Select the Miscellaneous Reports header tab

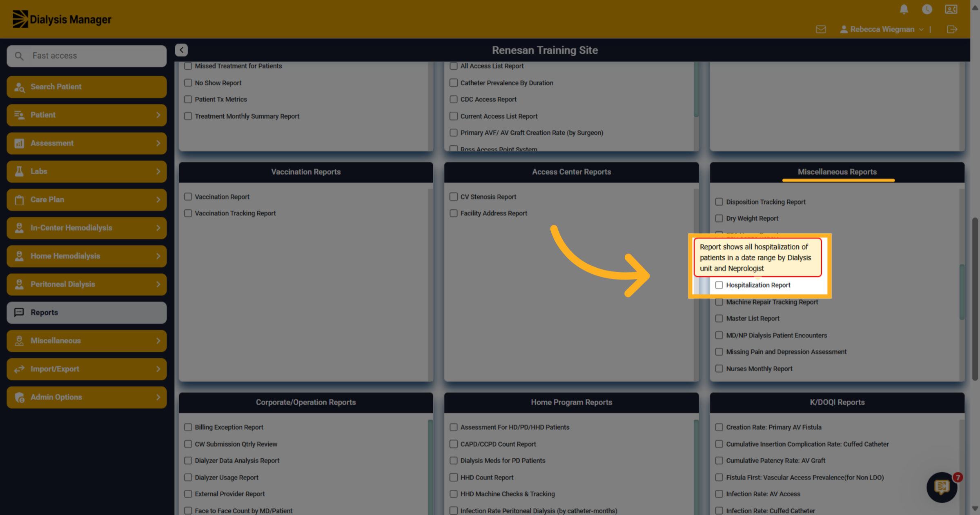point(837,172)
